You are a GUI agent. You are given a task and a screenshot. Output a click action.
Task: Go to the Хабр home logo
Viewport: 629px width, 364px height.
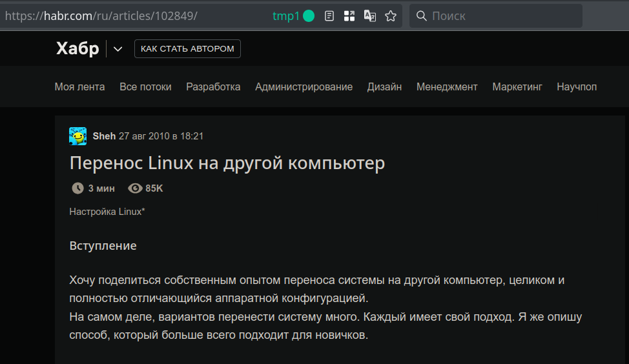[x=77, y=49]
